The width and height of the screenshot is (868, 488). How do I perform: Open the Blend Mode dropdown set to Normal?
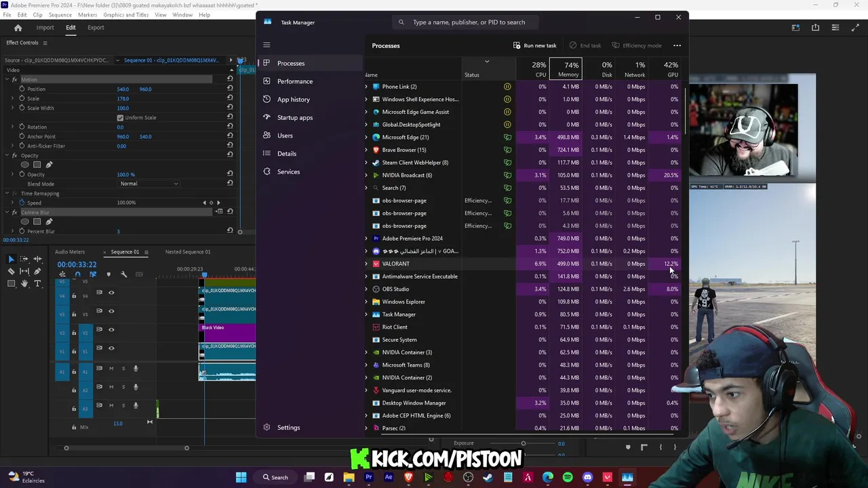(x=149, y=184)
